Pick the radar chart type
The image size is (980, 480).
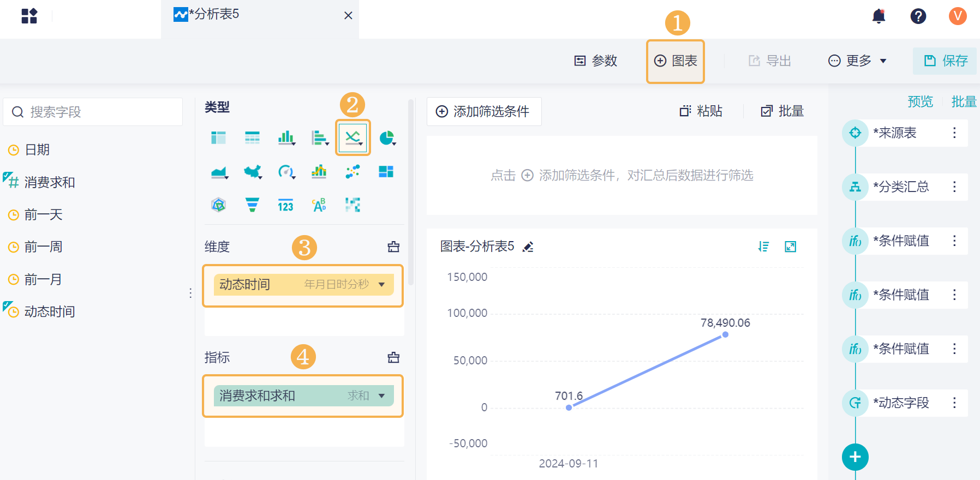tap(218, 205)
